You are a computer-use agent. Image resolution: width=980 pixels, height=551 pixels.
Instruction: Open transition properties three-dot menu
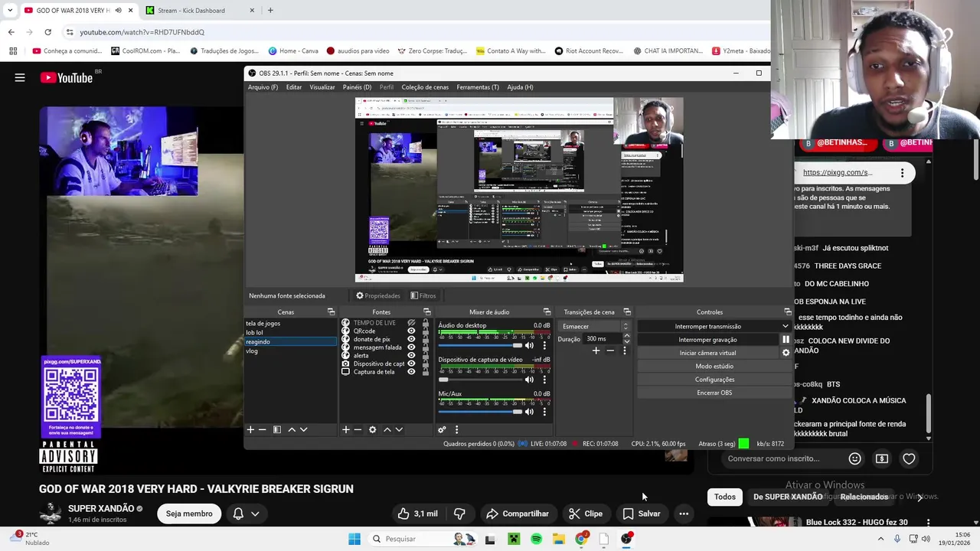[x=624, y=350]
